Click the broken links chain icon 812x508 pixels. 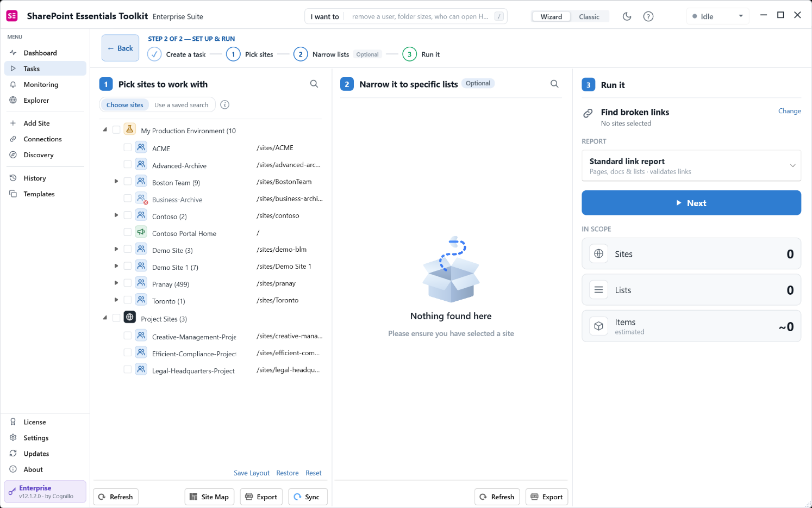pos(588,113)
